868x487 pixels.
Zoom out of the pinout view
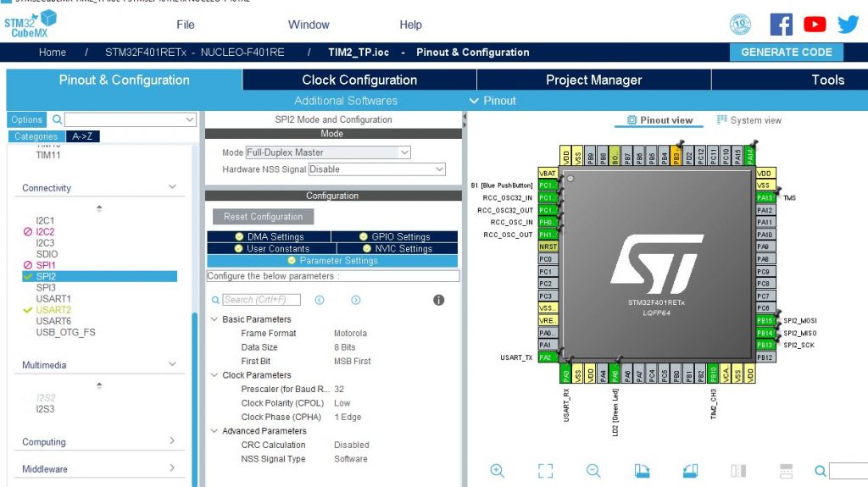click(x=593, y=470)
